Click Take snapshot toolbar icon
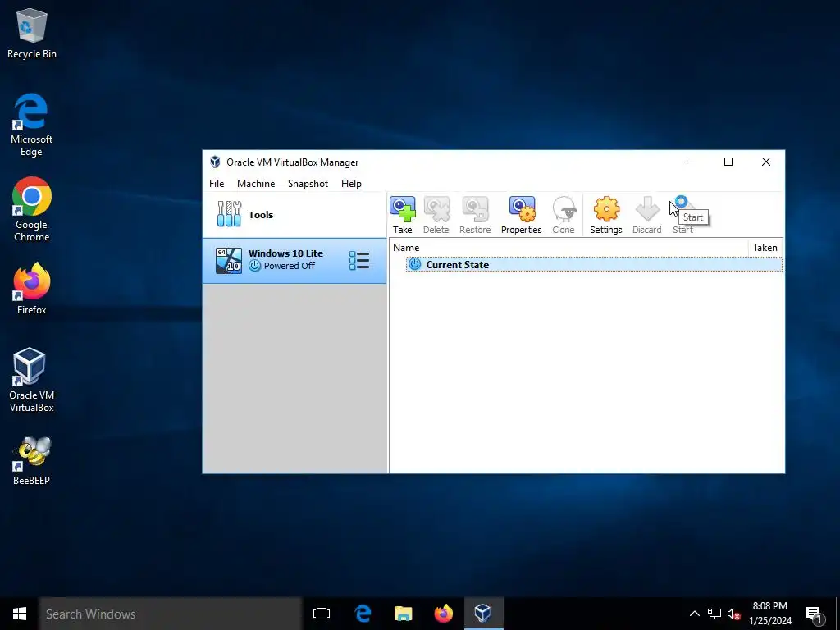 402,215
